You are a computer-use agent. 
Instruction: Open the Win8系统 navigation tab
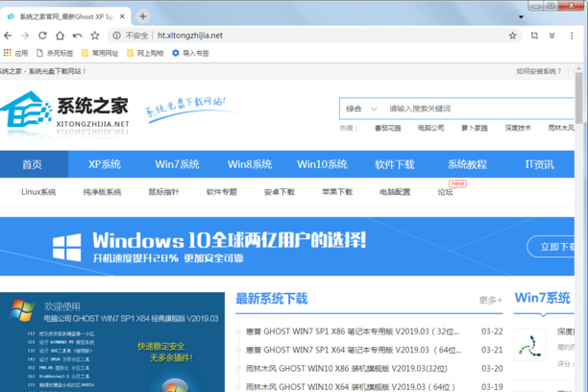click(x=250, y=164)
